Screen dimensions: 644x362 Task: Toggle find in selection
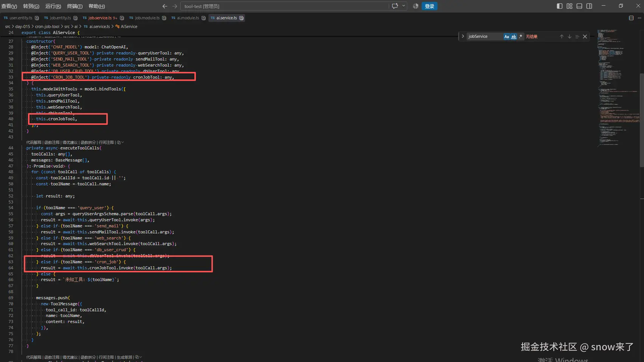point(577,37)
